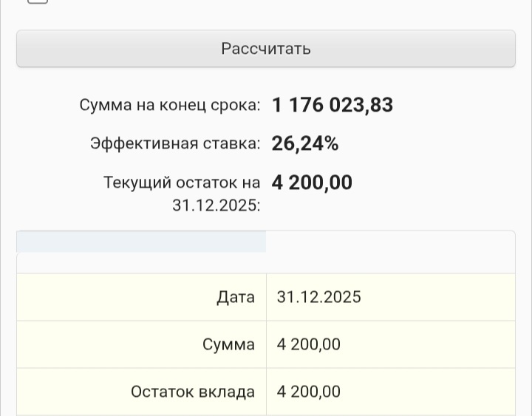
Task: Click the blank row above the Дата row
Action: tap(266, 263)
